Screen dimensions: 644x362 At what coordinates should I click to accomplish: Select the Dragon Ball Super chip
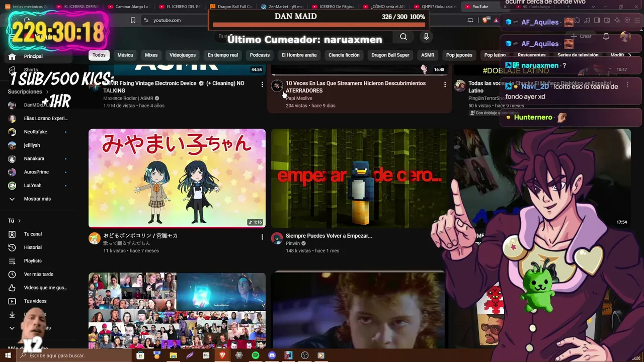[390, 55]
